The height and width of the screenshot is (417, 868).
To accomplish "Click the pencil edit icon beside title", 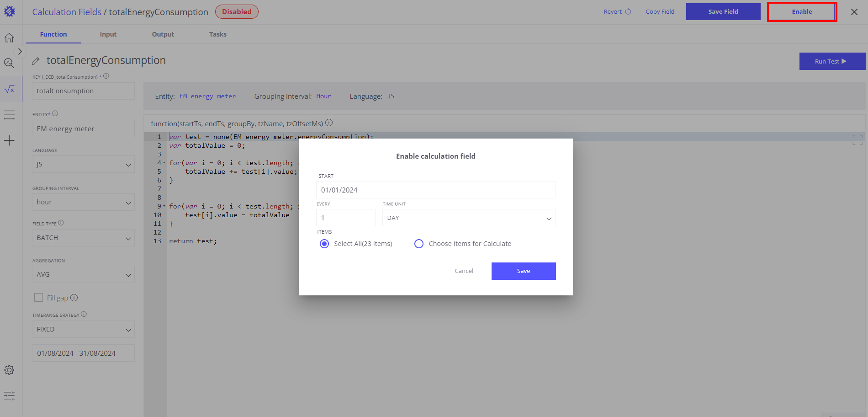I will [x=36, y=61].
